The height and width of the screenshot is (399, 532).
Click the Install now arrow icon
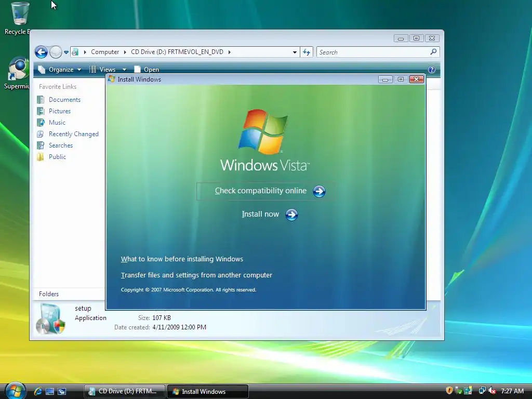291,215
